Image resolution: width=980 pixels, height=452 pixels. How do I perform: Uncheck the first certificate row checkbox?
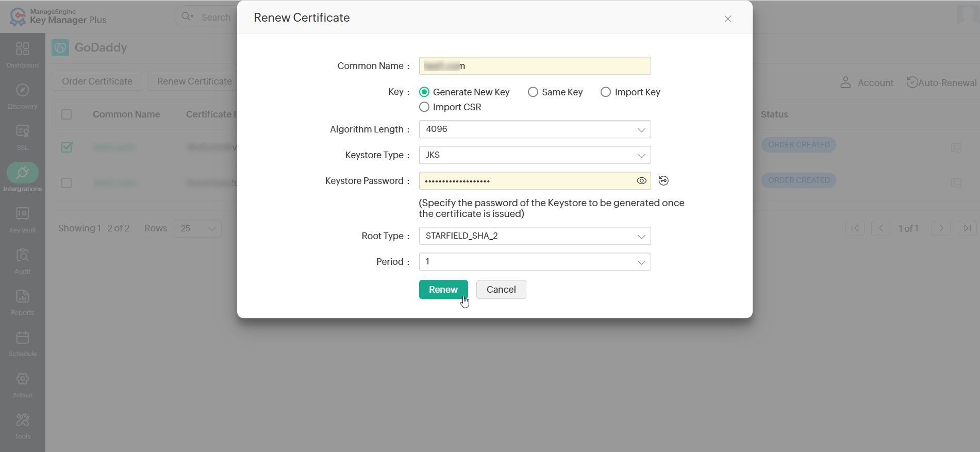click(x=67, y=147)
